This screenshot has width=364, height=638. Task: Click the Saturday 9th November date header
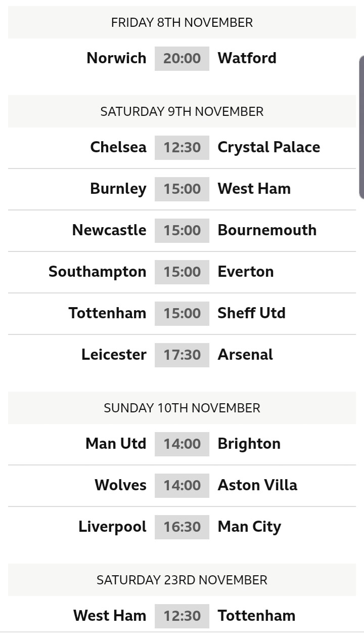point(182,111)
